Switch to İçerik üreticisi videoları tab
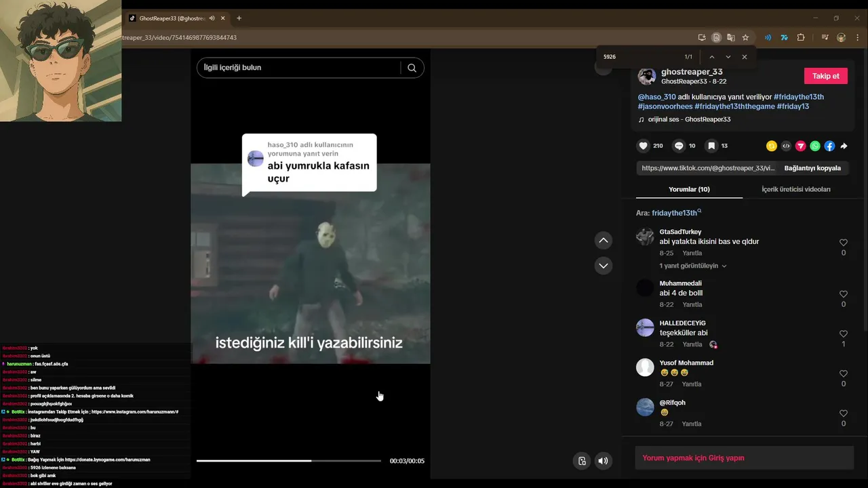The height and width of the screenshot is (488, 868). click(x=796, y=189)
